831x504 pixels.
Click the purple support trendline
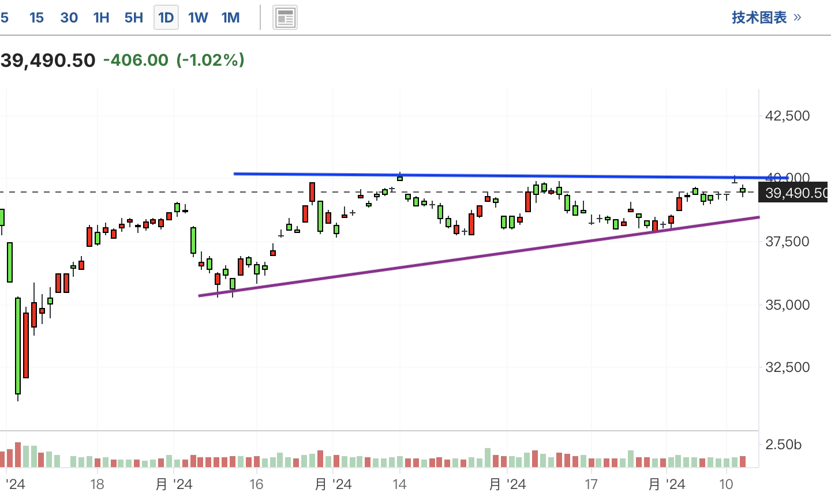click(479, 257)
